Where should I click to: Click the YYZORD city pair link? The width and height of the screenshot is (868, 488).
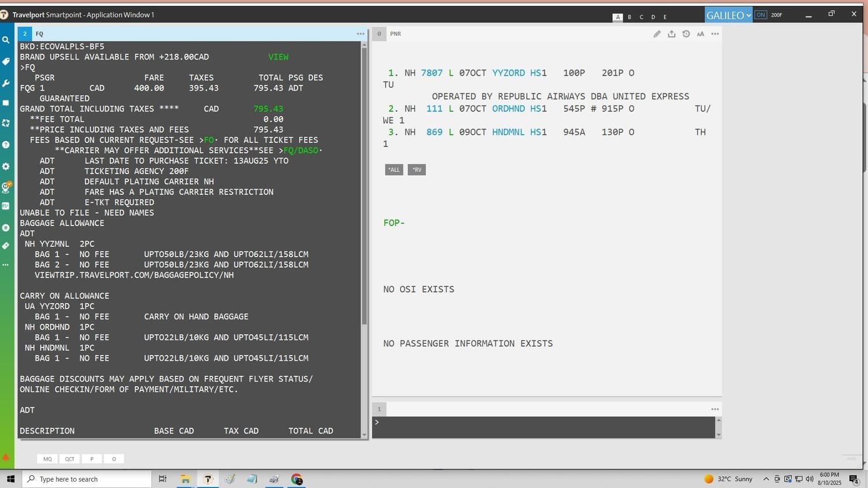click(509, 73)
